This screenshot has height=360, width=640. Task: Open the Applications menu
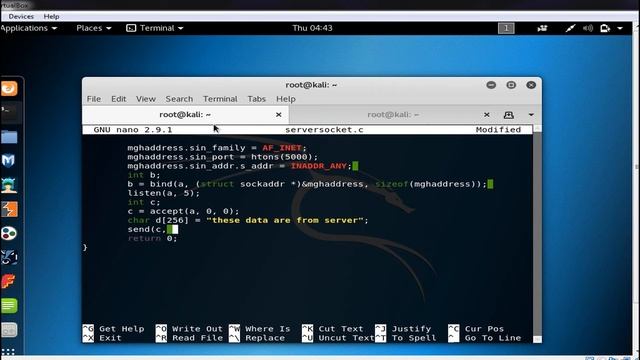point(29,28)
